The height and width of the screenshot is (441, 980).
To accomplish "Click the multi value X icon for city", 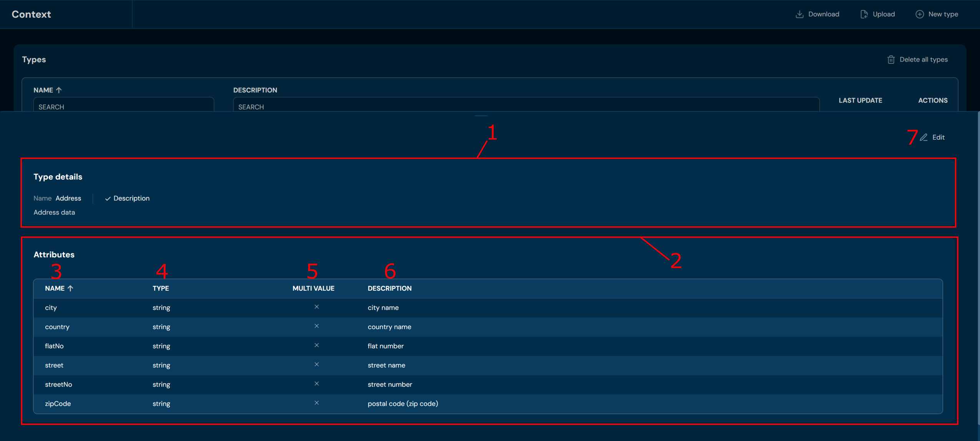I will tap(317, 307).
